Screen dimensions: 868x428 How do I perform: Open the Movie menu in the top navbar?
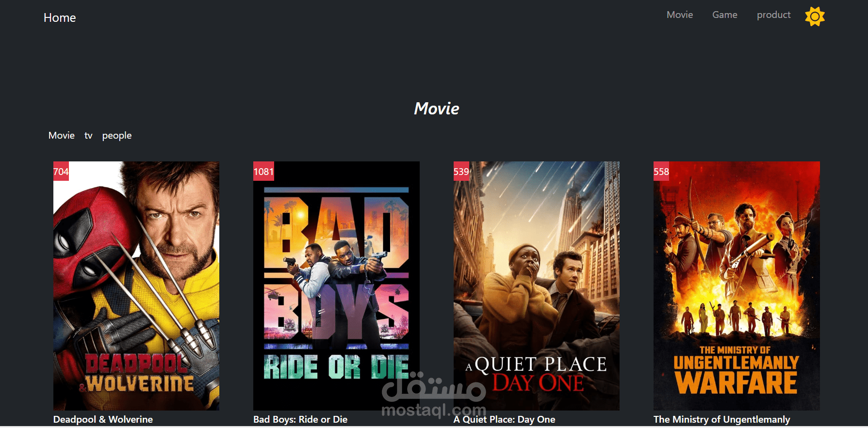point(680,15)
